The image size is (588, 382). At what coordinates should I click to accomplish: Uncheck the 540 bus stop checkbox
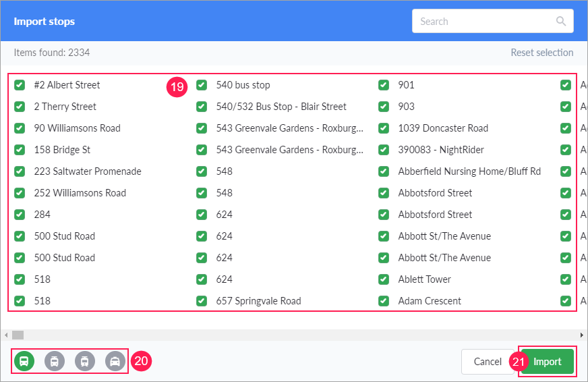point(202,85)
